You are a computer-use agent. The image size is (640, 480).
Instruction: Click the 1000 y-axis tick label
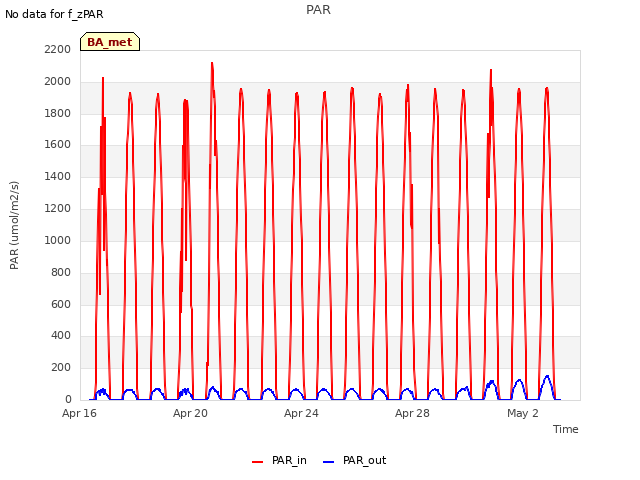coord(58,240)
